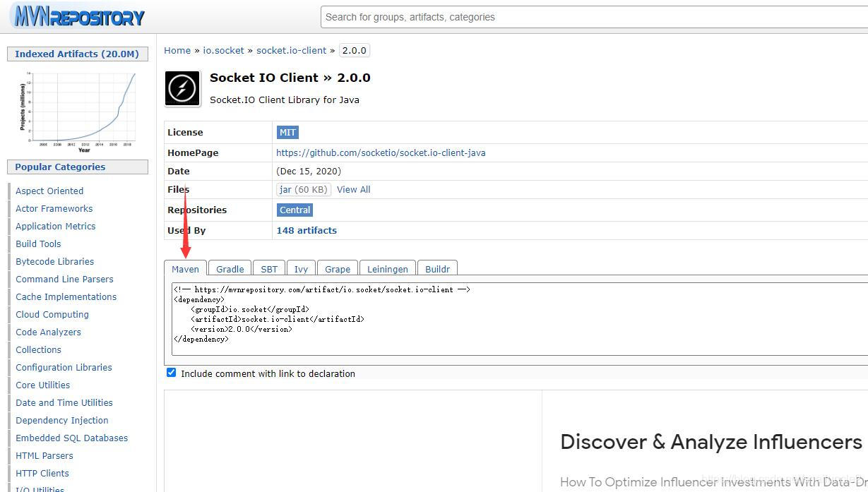Viewport: 868px width, 492px height.
Task: Open Cache Implementations category
Action: pos(66,296)
